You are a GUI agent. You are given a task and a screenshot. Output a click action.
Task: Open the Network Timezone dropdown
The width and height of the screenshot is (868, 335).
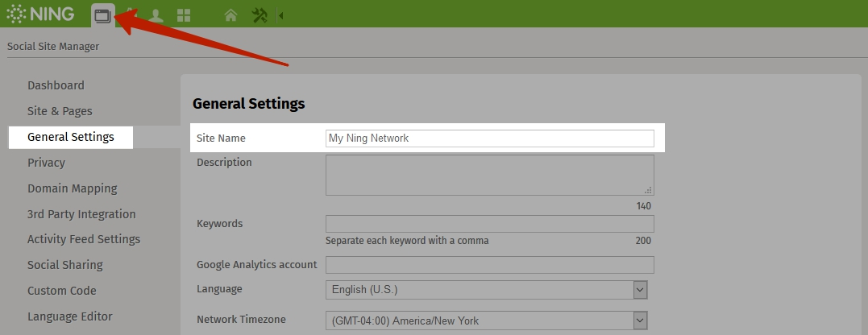[486, 321]
